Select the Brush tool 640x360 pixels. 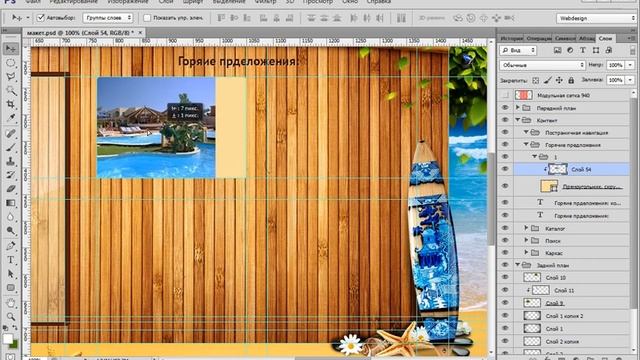11,147
